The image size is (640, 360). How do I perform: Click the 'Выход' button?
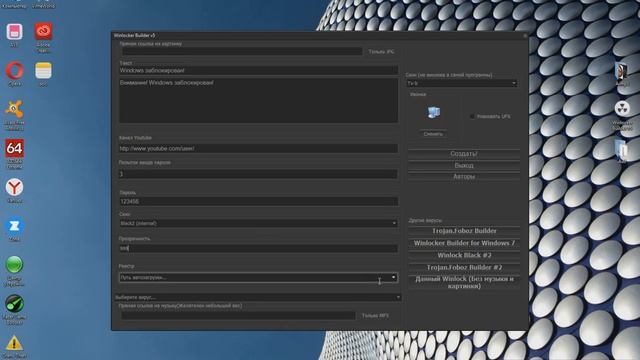[464, 165]
